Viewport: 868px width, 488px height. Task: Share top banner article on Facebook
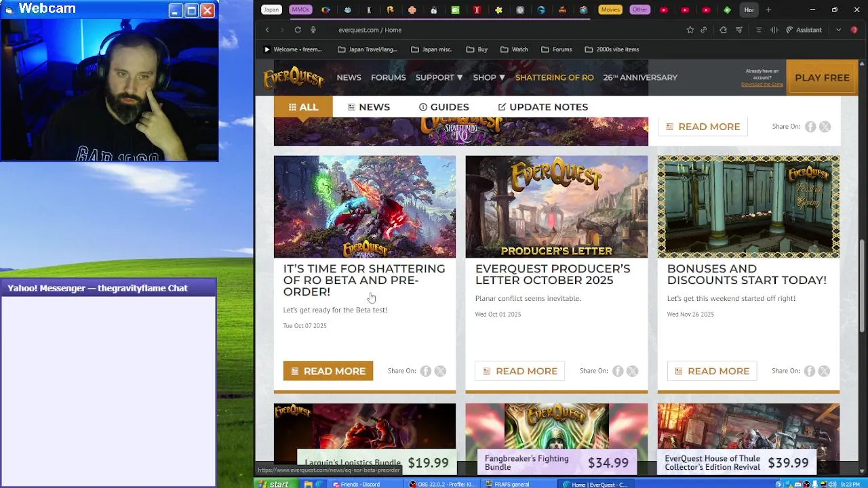(810, 127)
